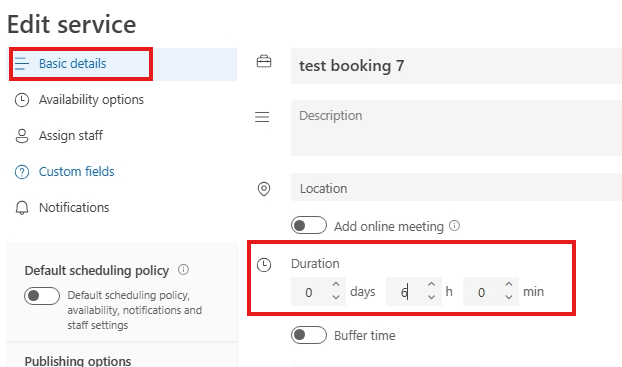
Task: Click the Custom fields question mark icon
Action: click(x=22, y=172)
